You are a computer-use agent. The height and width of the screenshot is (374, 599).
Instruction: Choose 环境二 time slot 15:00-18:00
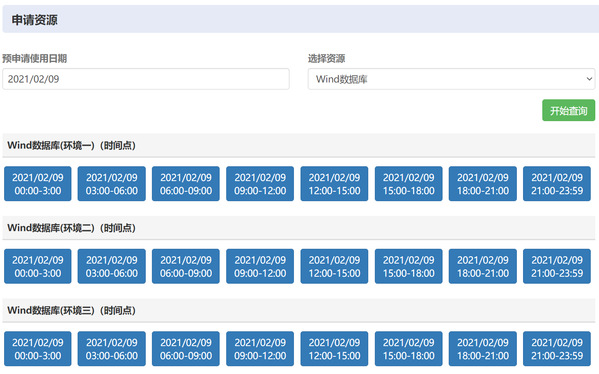(x=408, y=266)
